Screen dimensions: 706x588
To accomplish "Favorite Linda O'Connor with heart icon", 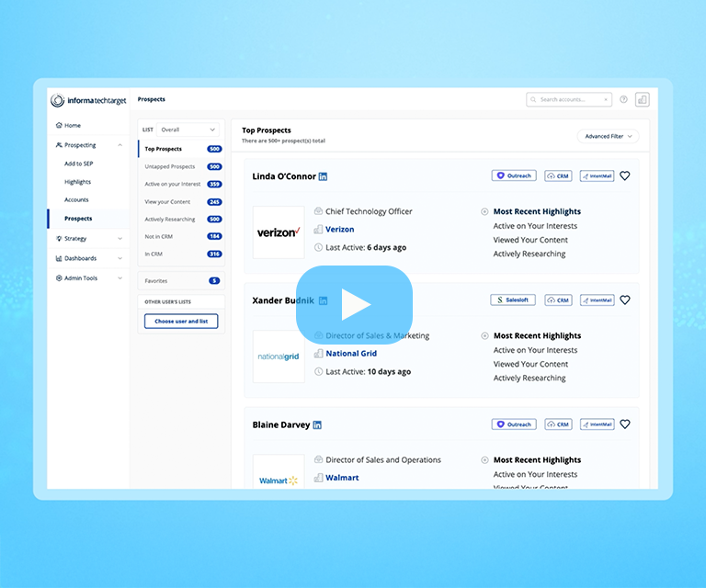I will [x=625, y=175].
